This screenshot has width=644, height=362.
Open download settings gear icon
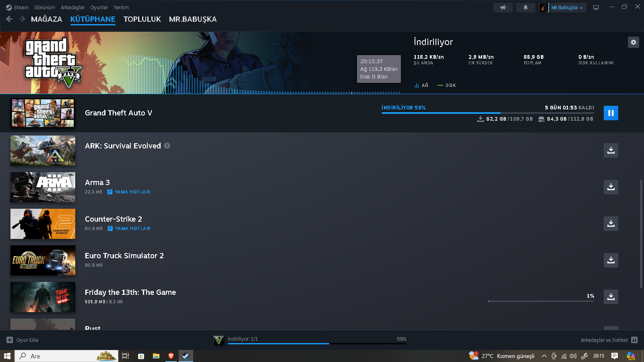[634, 42]
